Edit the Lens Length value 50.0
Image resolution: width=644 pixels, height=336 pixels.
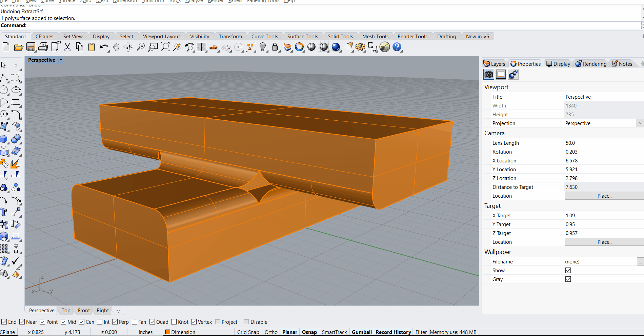click(604, 143)
